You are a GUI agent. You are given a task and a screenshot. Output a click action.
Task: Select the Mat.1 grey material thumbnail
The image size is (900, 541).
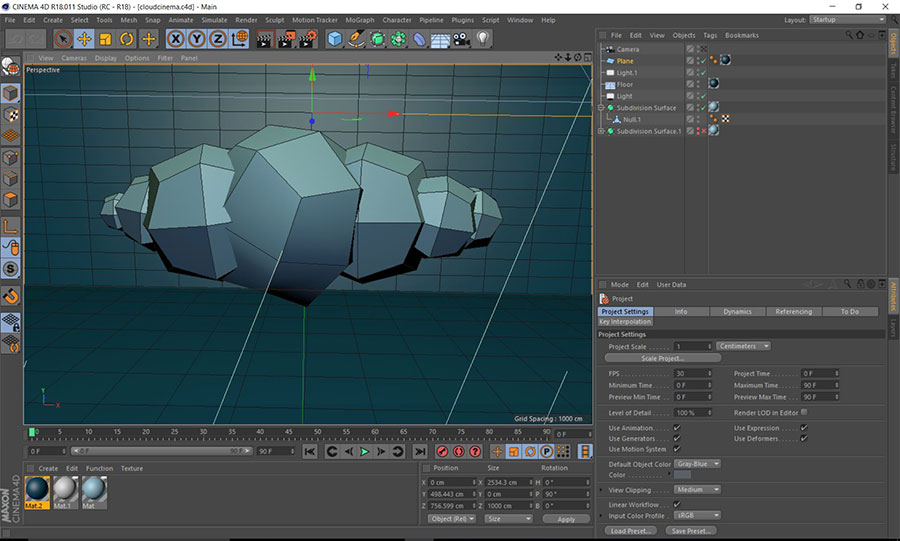[x=65, y=492]
